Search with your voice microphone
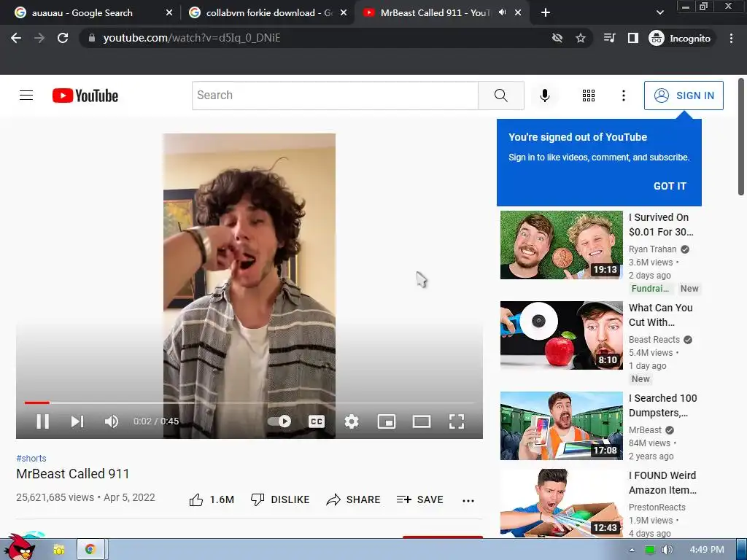Viewport: 747px width, 560px height. (544, 96)
